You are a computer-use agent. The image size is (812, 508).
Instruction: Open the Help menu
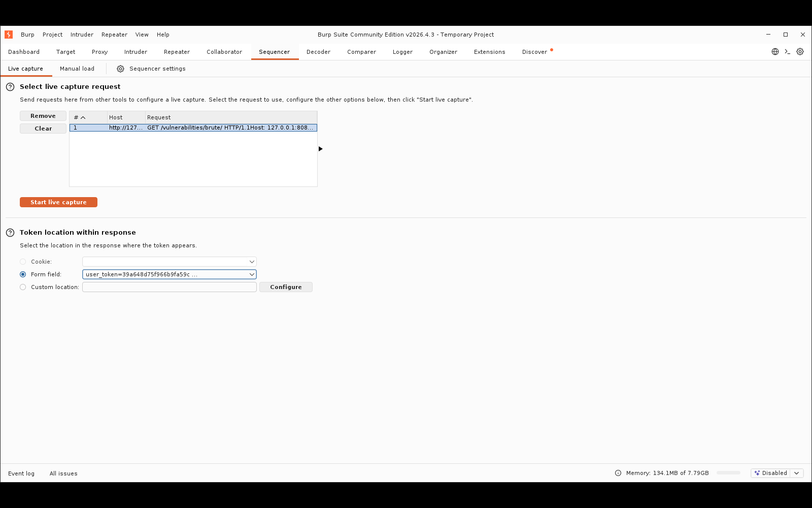tap(163, 35)
